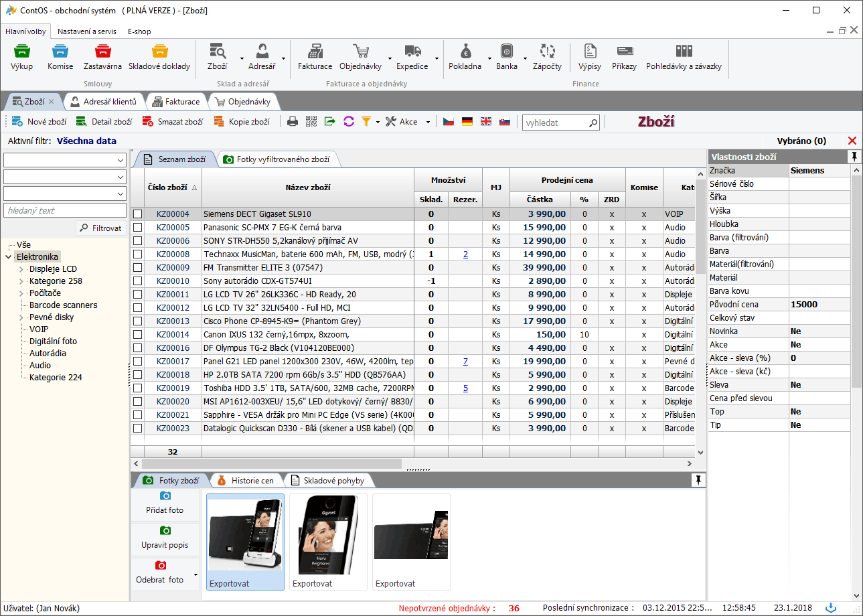This screenshot has width=863, height=616.
Task: Open the Zápočty module
Action: [547, 57]
